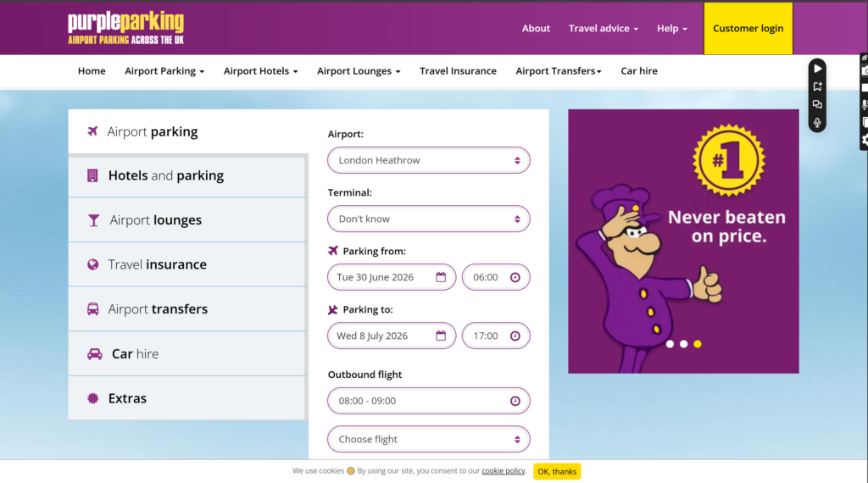868x483 pixels.
Task: Click the plane icon beside Airport parking
Action: click(92, 131)
